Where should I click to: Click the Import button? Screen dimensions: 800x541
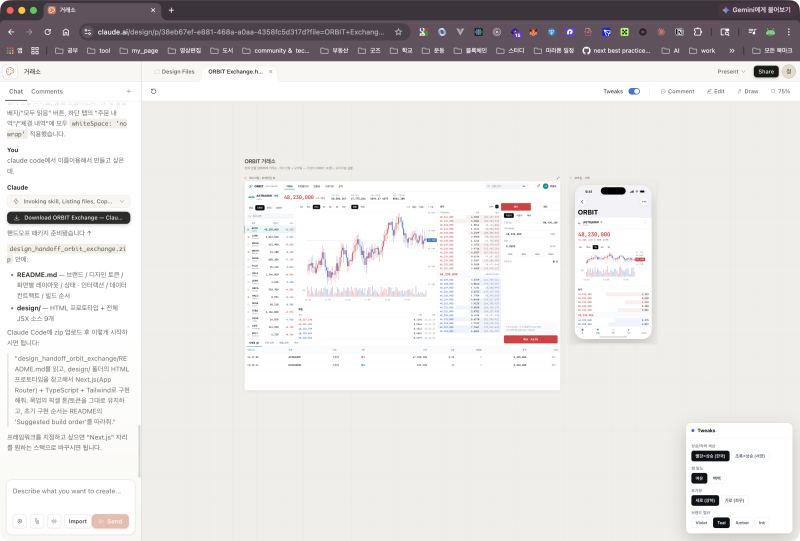point(78,521)
